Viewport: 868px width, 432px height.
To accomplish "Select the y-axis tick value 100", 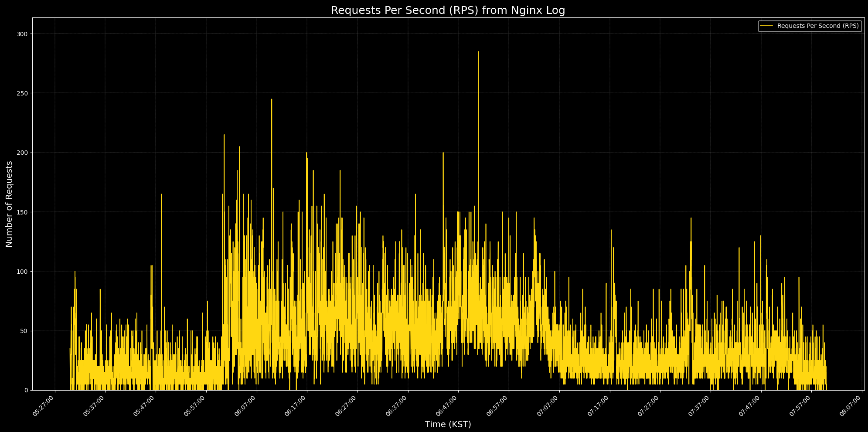I will click(x=22, y=272).
